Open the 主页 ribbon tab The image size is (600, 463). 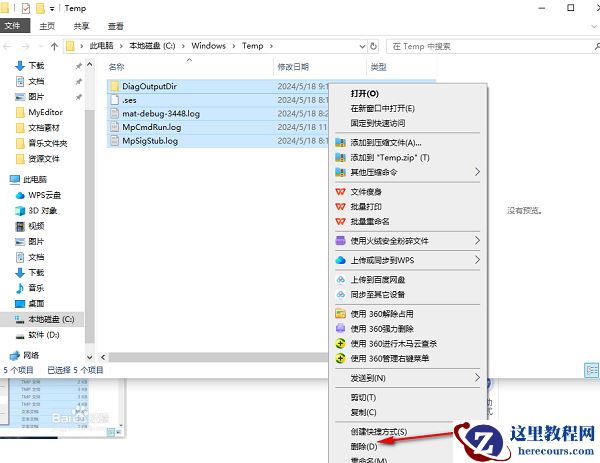[47, 26]
